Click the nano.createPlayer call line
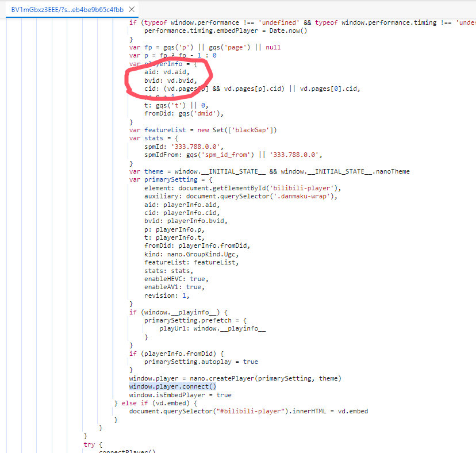Viewport: 476px width, 453px height. (235, 378)
